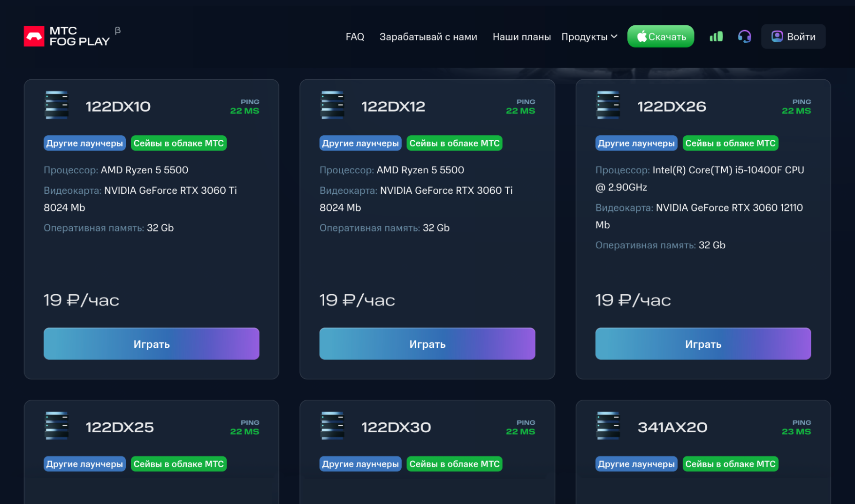Open the green statistics bars icon

coord(716,37)
